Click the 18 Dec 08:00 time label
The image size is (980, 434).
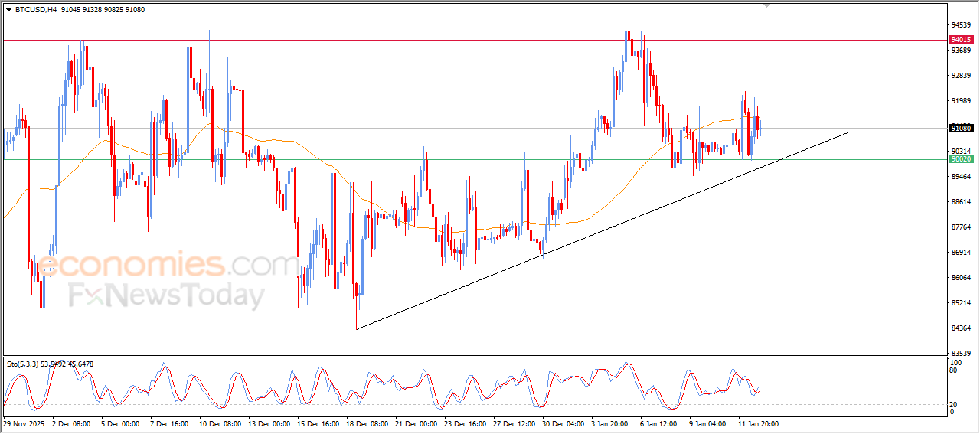pos(367,423)
